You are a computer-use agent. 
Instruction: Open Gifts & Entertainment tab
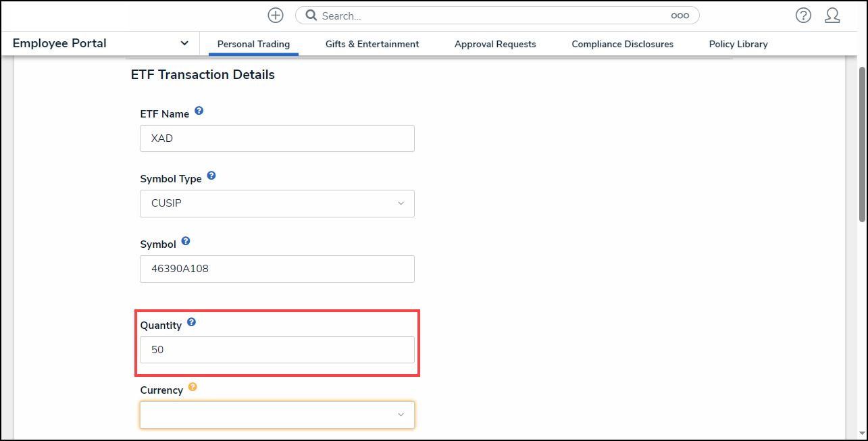pyautogui.click(x=372, y=44)
